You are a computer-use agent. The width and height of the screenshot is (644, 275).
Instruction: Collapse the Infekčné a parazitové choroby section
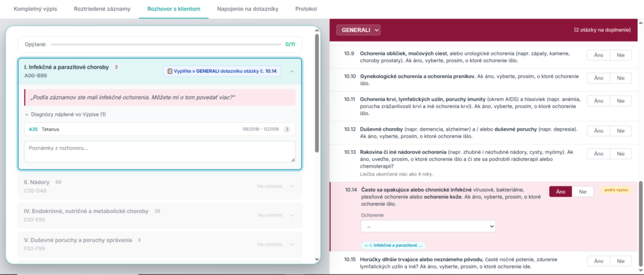coord(292,72)
